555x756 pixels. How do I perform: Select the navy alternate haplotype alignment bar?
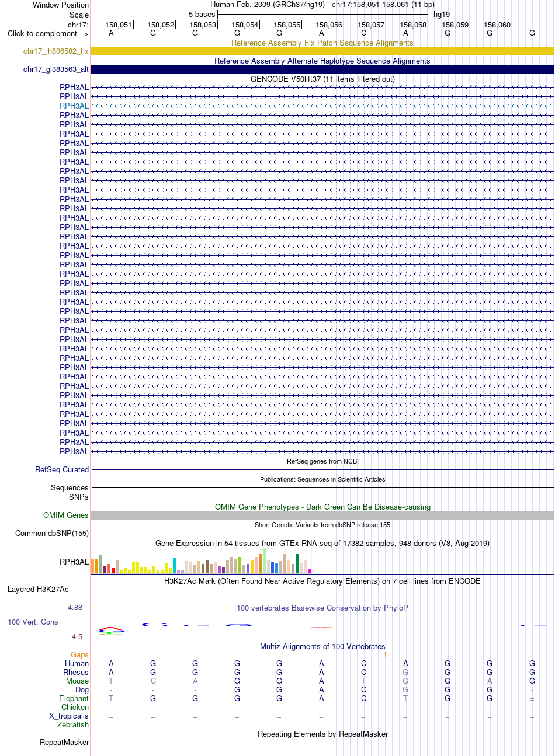click(x=322, y=69)
